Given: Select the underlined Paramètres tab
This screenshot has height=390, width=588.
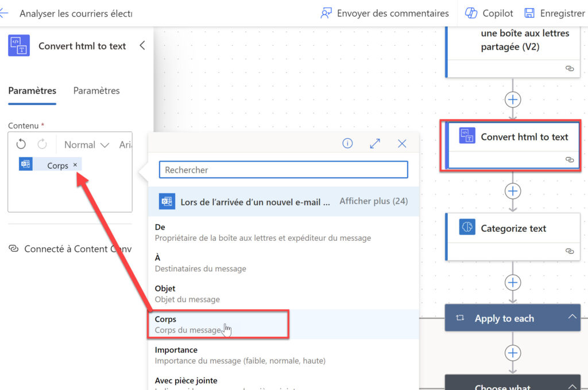Looking at the screenshot, I should pos(32,91).
